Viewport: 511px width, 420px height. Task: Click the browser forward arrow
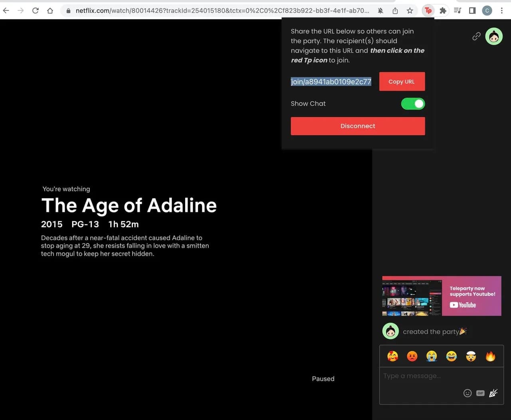[21, 11]
